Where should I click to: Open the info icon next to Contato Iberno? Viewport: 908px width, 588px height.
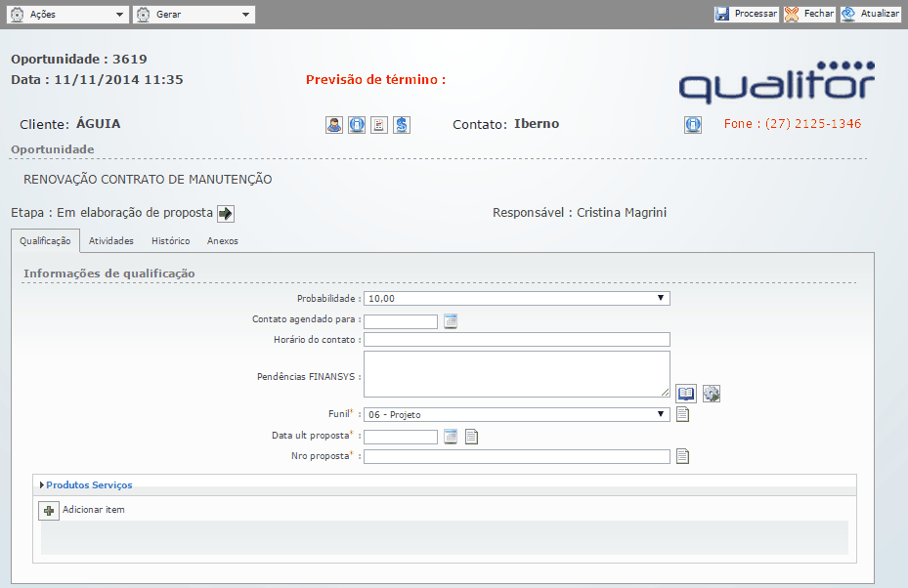pyautogui.click(x=693, y=125)
